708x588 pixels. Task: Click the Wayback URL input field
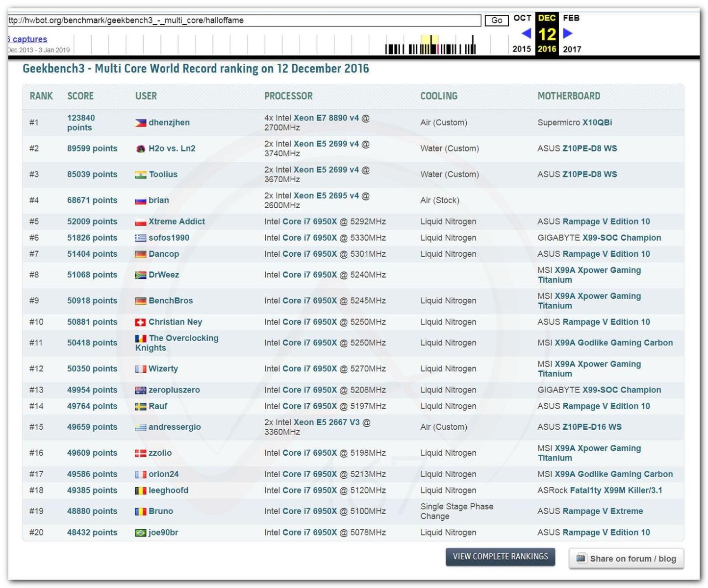[x=244, y=21]
